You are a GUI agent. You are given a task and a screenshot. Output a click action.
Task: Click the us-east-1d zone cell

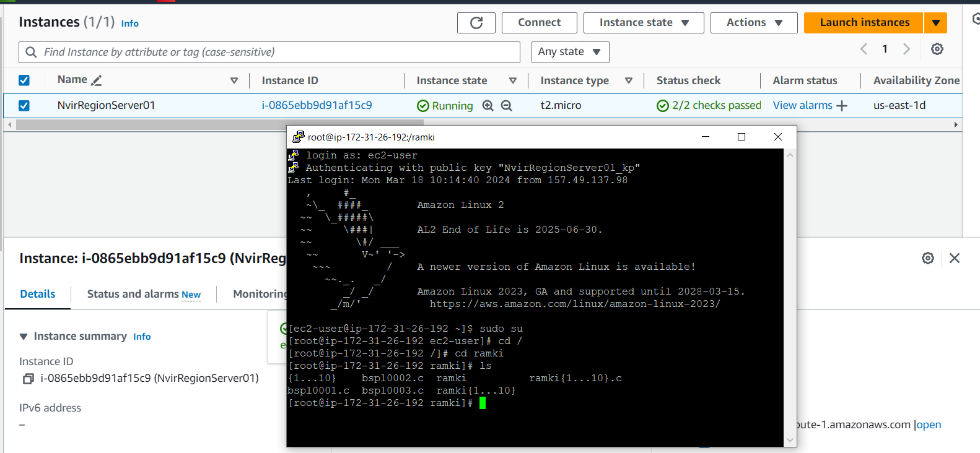click(899, 105)
